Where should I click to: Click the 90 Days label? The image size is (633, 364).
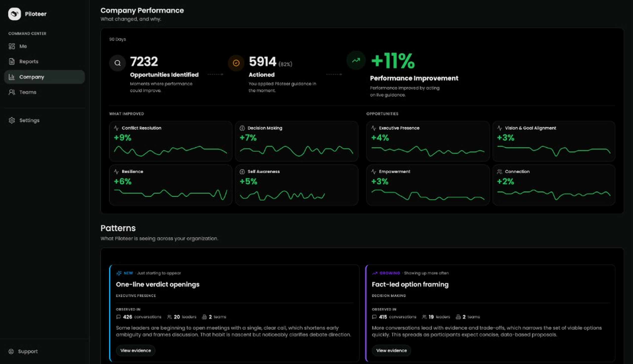pos(117,39)
